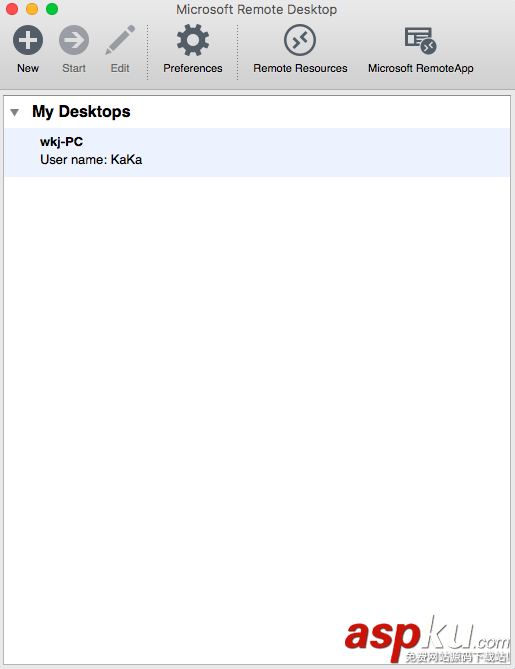Open Preferences via the gear icon
This screenshot has width=515, height=669.
[x=193, y=41]
